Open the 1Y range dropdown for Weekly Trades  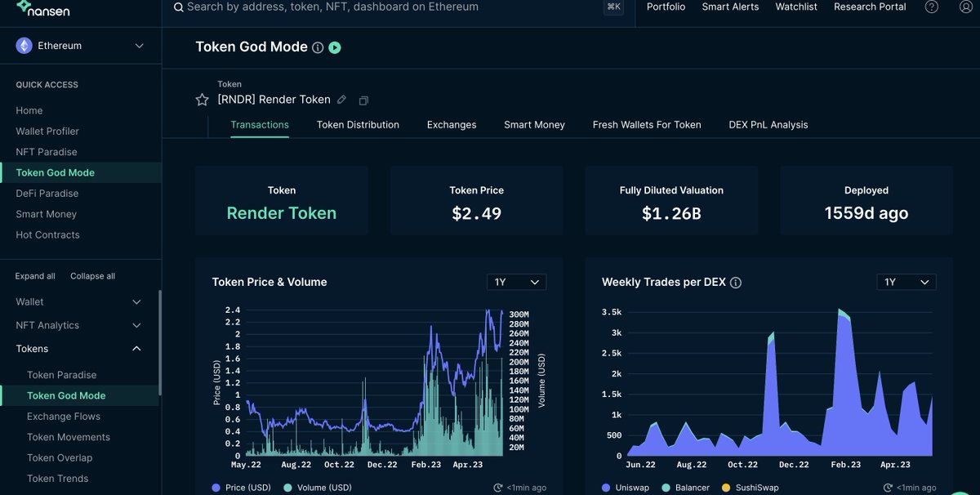(906, 282)
